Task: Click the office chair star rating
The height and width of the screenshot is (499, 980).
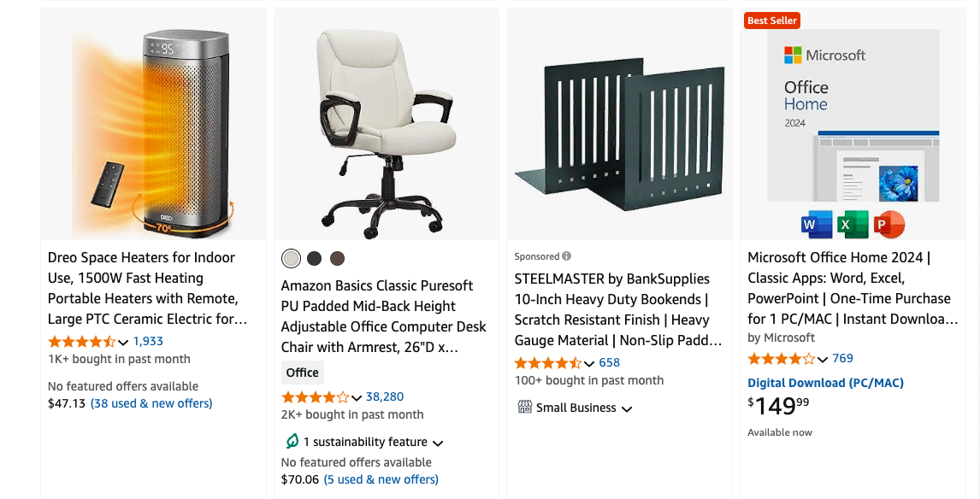Action: coord(316,397)
